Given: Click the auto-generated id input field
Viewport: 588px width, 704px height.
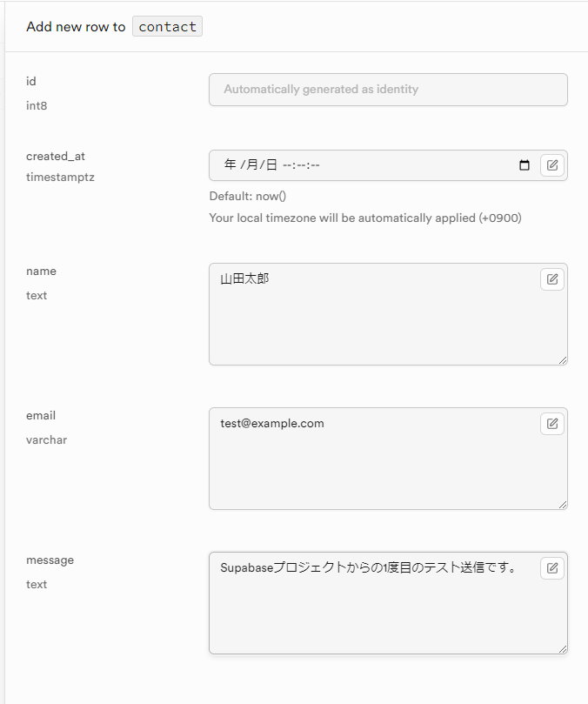Looking at the screenshot, I should point(388,90).
